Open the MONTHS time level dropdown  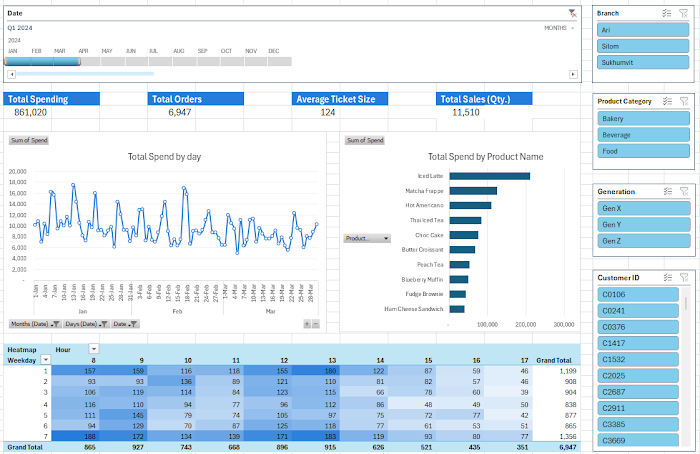tap(559, 28)
